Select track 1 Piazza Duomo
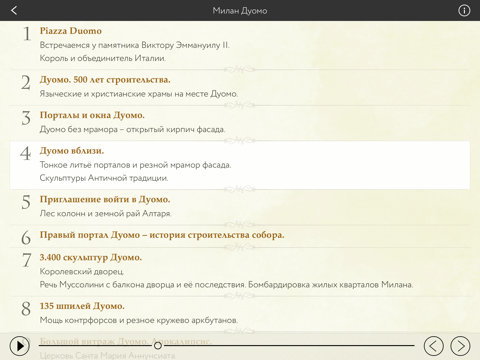The height and width of the screenshot is (360, 480). click(x=240, y=45)
